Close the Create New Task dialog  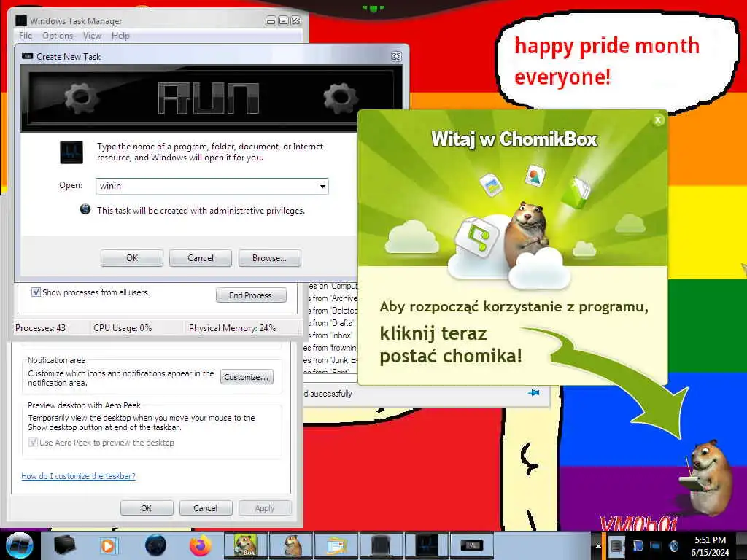point(396,56)
